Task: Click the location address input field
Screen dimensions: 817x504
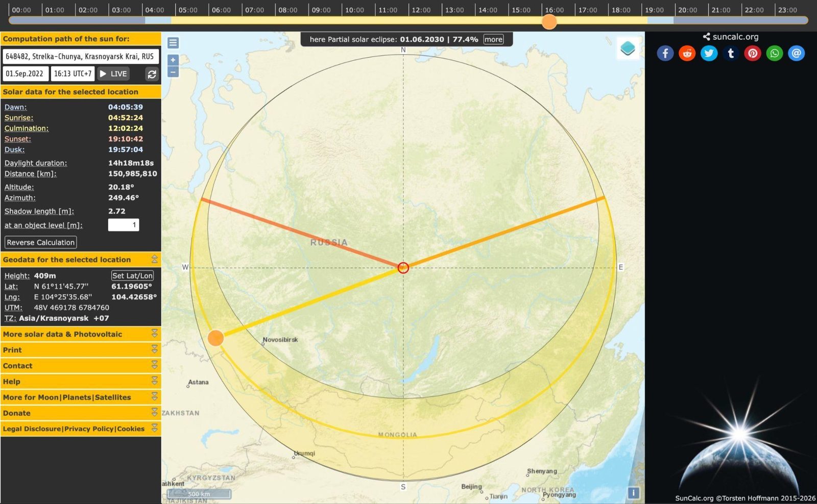Action: point(81,56)
